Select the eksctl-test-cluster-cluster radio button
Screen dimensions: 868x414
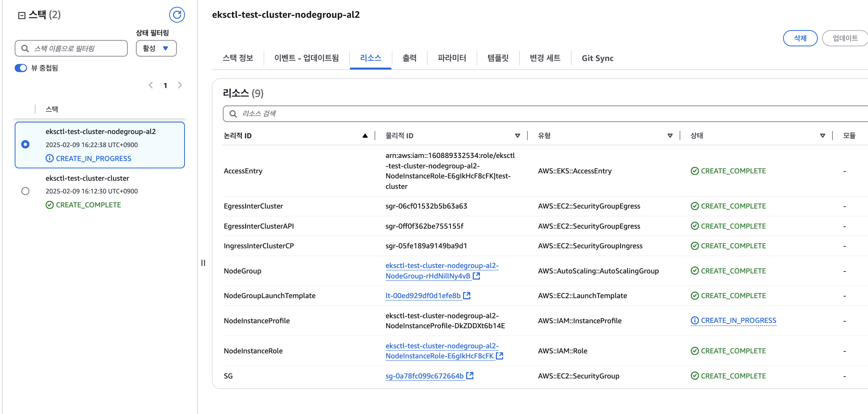click(x=25, y=191)
